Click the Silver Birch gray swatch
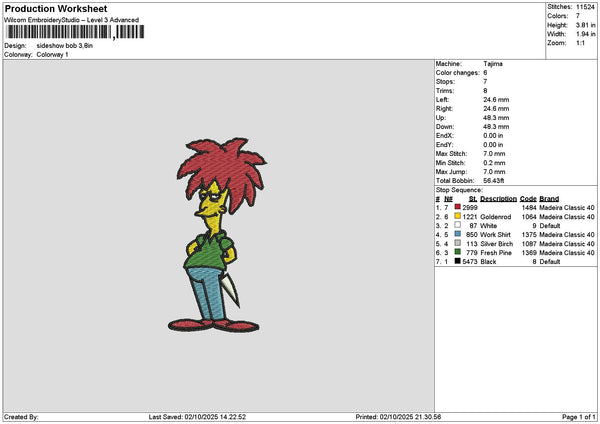Viewport: 600px width, 424px height. pyautogui.click(x=457, y=243)
